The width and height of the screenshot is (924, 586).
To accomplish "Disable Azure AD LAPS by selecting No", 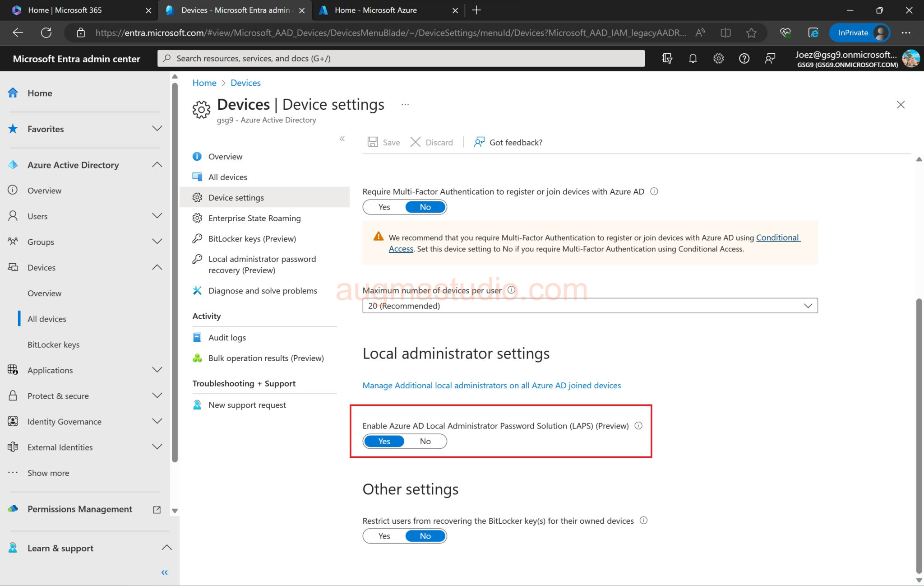I will point(425,441).
